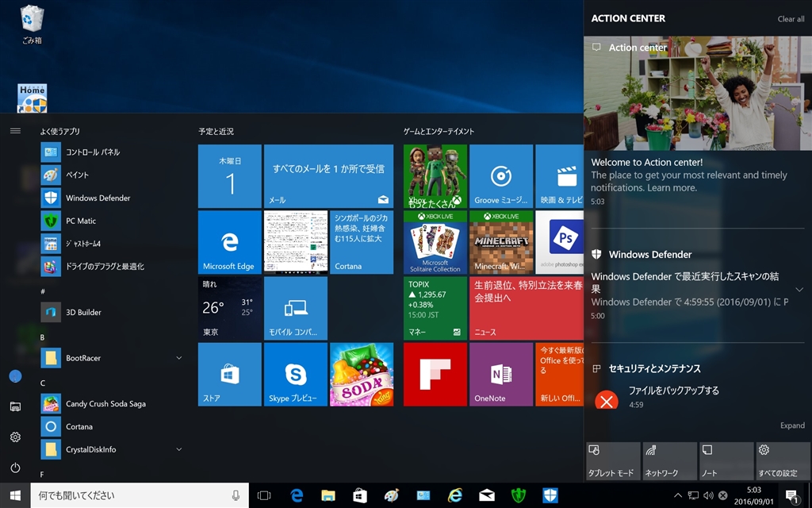812x508 pixels.
Task: Toggle the Note quick action
Action: (726, 461)
